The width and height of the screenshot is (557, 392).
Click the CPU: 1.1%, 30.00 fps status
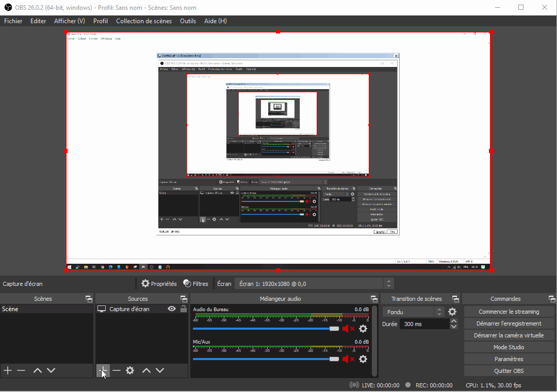494,385
